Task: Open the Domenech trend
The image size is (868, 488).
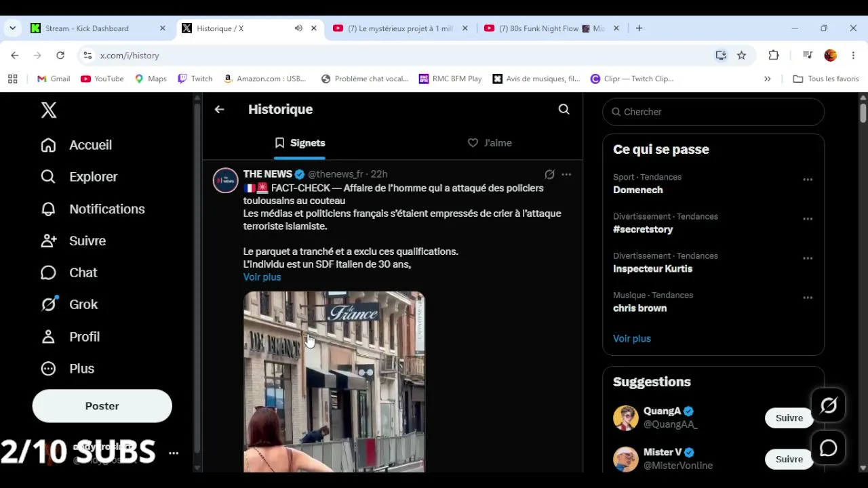Action: coord(638,190)
